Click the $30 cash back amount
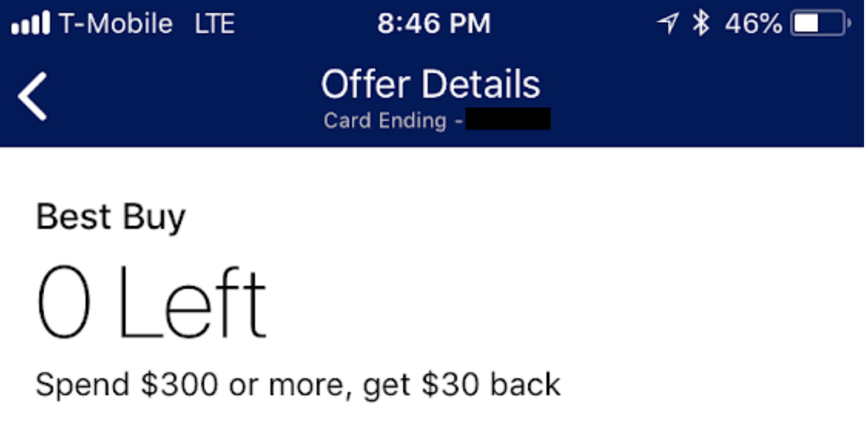This screenshot has height=433, width=868. pos(449,384)
